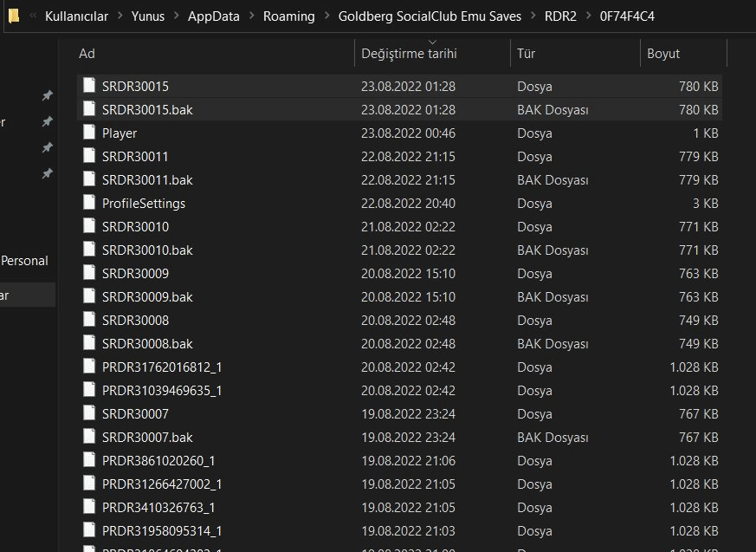Viewport: 756px width, 552px height.
Task: Select the SRDR30015.bak file name
Action: (x=147, y=110)
